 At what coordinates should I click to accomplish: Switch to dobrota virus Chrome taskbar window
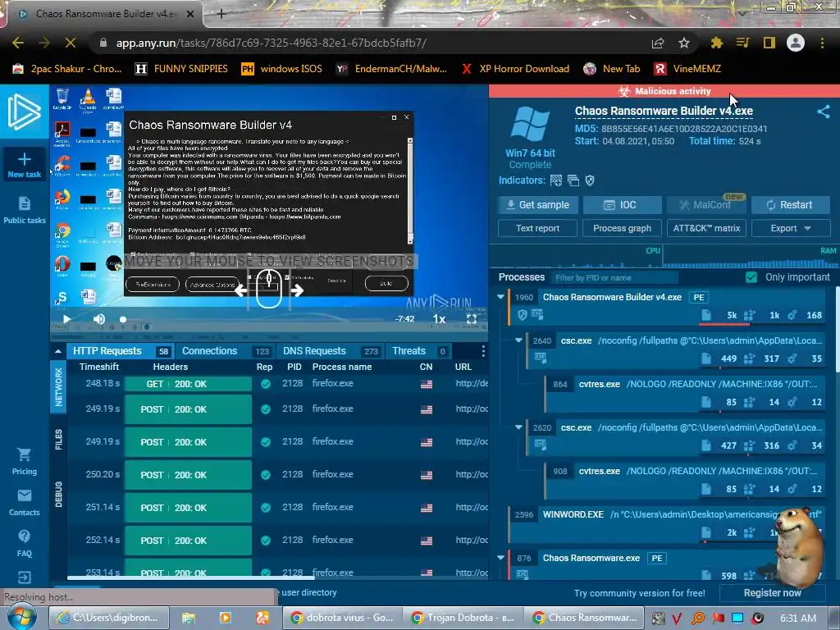[343, 618]
